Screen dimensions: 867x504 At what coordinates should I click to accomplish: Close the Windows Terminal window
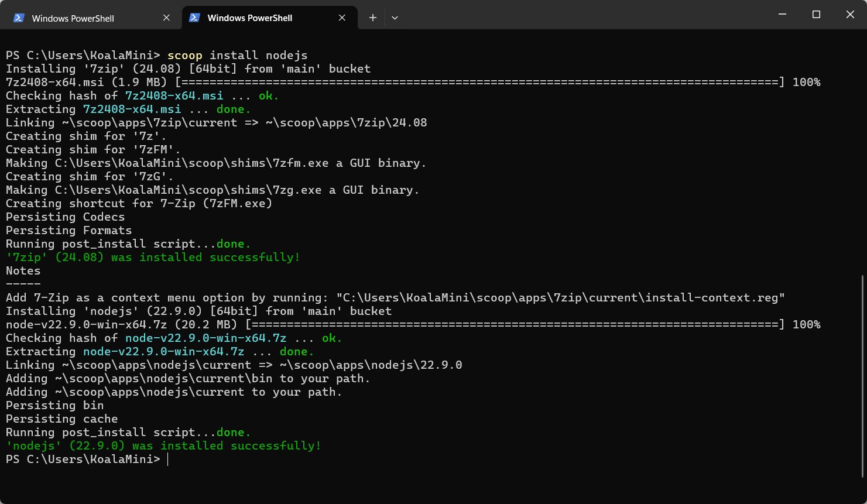[x=850, y=15]
